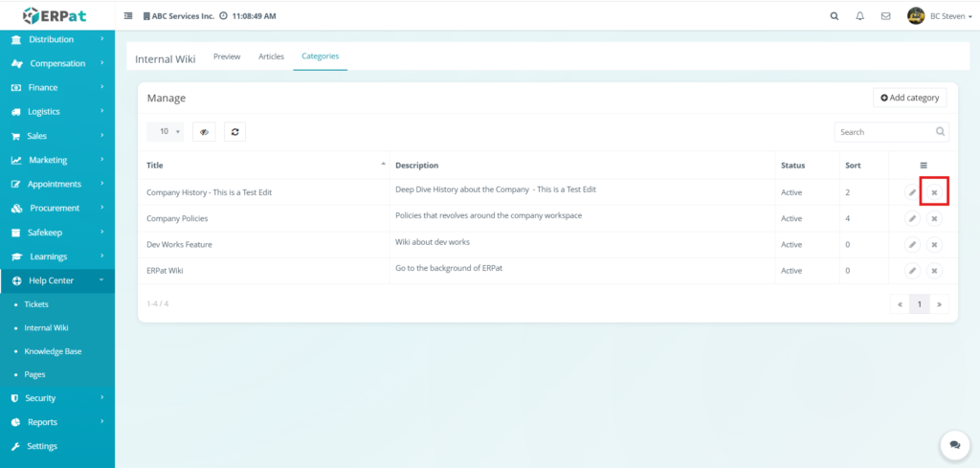Sort the table by Title column
980x468 pixels.
pos(265,166)
